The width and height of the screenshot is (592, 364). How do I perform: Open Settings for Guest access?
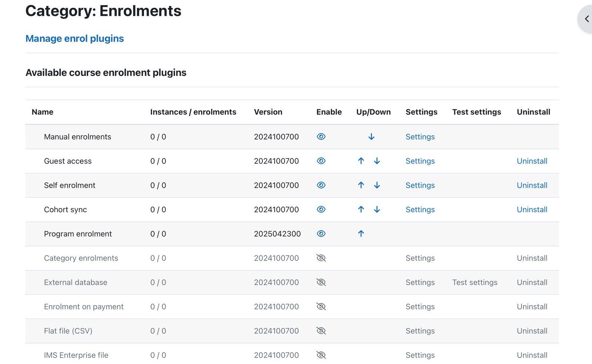pos(420,161)
